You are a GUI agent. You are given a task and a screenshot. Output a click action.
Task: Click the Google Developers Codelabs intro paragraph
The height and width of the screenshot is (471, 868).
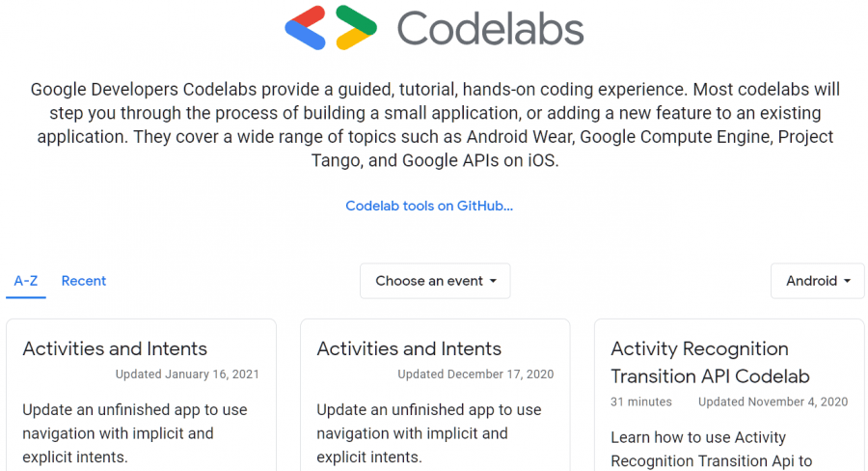(435, 125)
